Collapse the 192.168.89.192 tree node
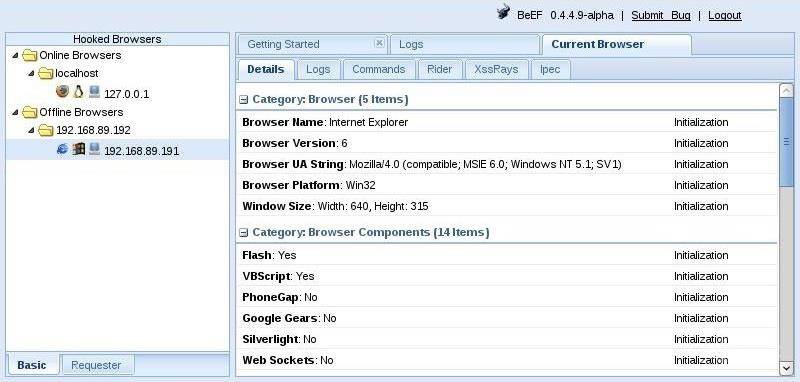 (32, 131)
